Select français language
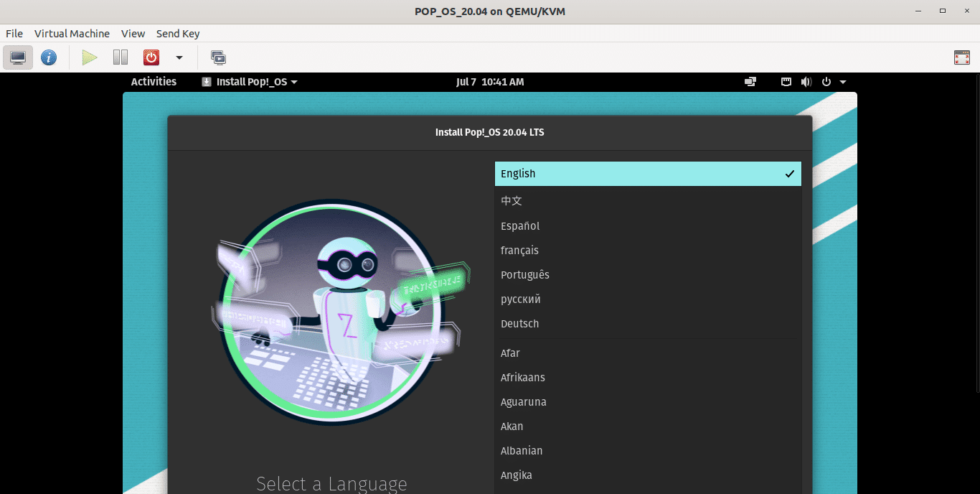980x494 pixels. 648,251
